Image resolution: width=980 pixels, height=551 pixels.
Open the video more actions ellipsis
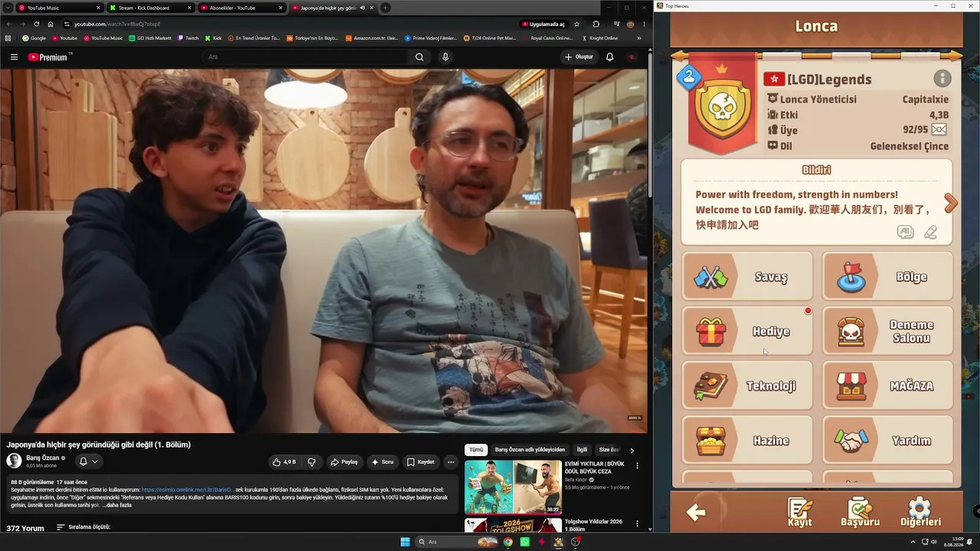coord(451,461)
